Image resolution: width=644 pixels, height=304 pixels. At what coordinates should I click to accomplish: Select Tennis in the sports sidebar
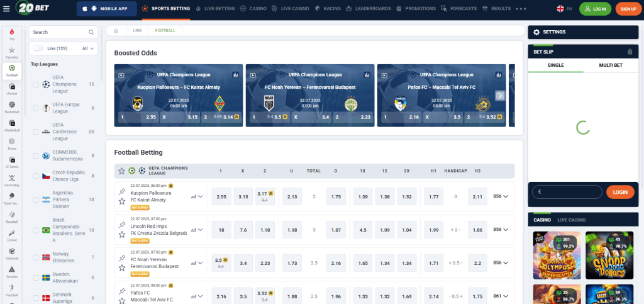point(12,144)
